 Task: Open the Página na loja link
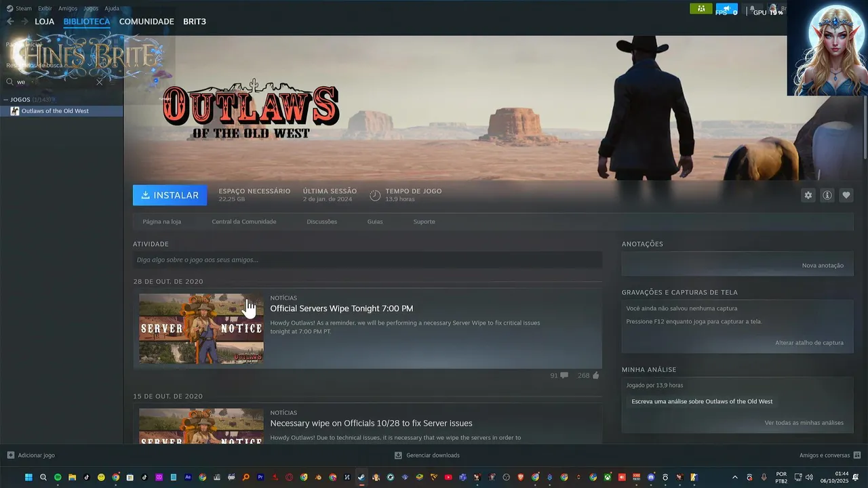[161, 222]
